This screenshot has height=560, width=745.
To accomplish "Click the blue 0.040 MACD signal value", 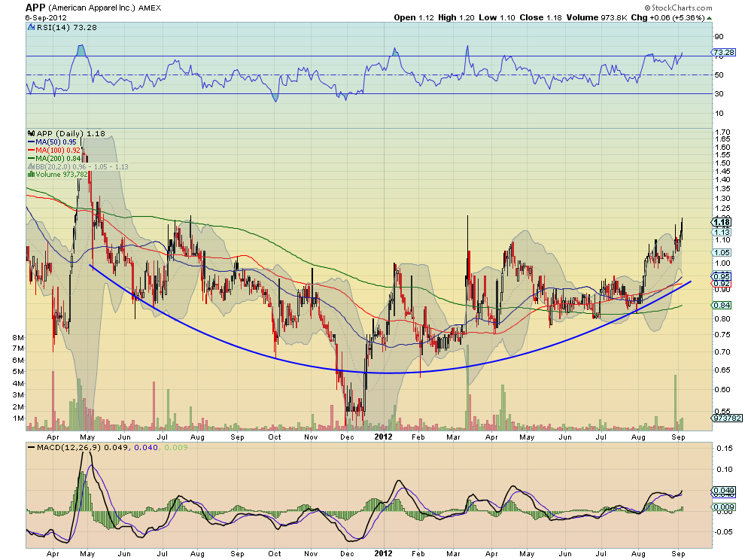I will pyautogui.click(x=145, y=447).
